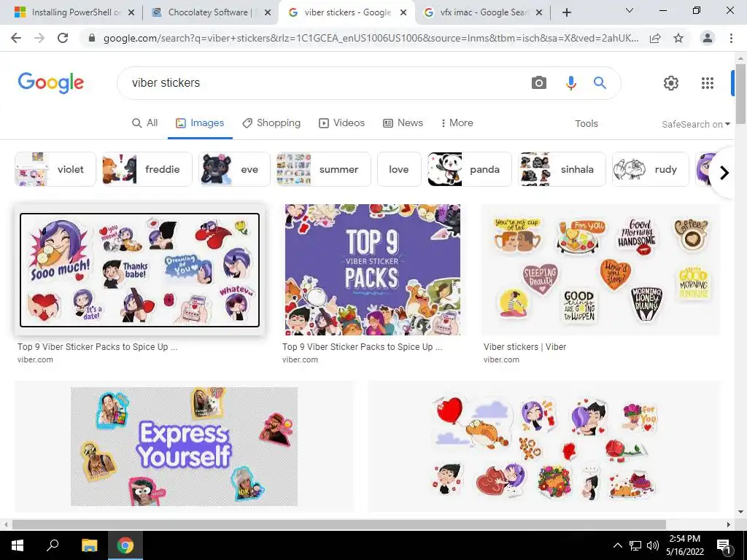Open the Chrome profile avatar
The width and height of the screenshot is (747, 560).
coord(708,38)
